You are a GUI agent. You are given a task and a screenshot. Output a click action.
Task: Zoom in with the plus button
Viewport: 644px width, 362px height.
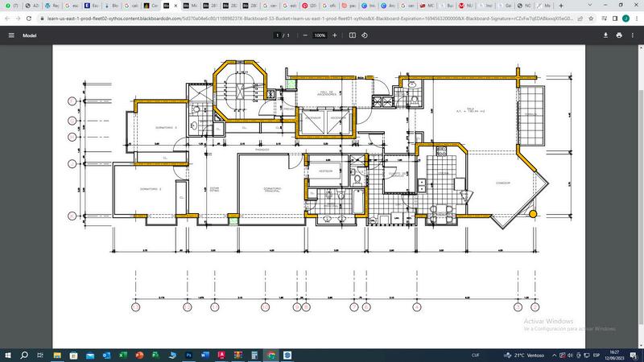[x=335, y=35]
